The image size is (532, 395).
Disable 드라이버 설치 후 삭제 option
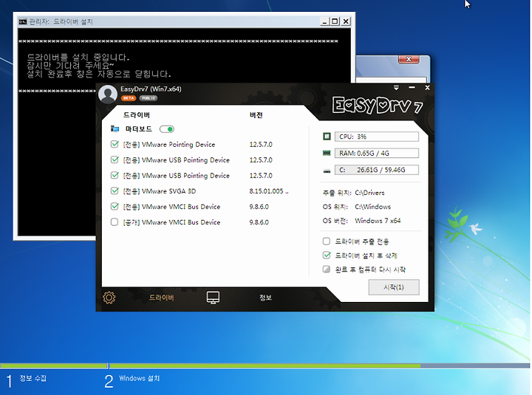click(327, 255)
